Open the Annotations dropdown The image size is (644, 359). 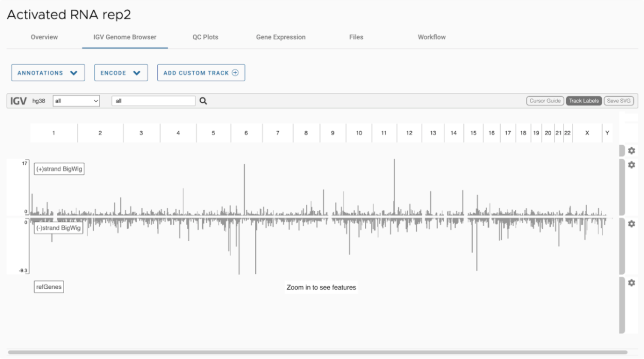pos(48,73)
